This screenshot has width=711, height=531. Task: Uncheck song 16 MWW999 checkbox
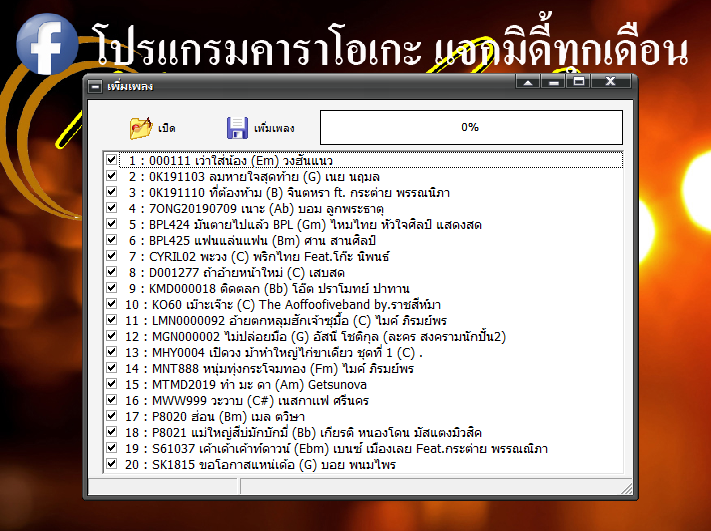(111, 399)
